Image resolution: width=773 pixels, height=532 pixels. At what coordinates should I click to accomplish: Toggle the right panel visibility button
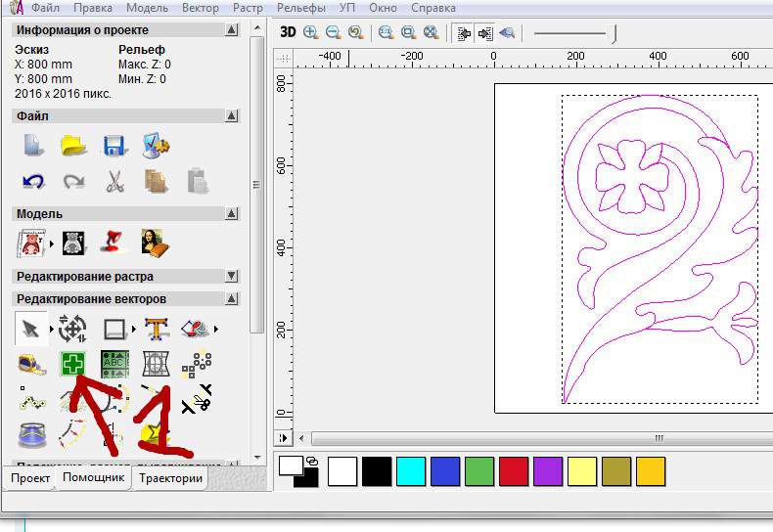pyautogui.click(x=485, y=33)
